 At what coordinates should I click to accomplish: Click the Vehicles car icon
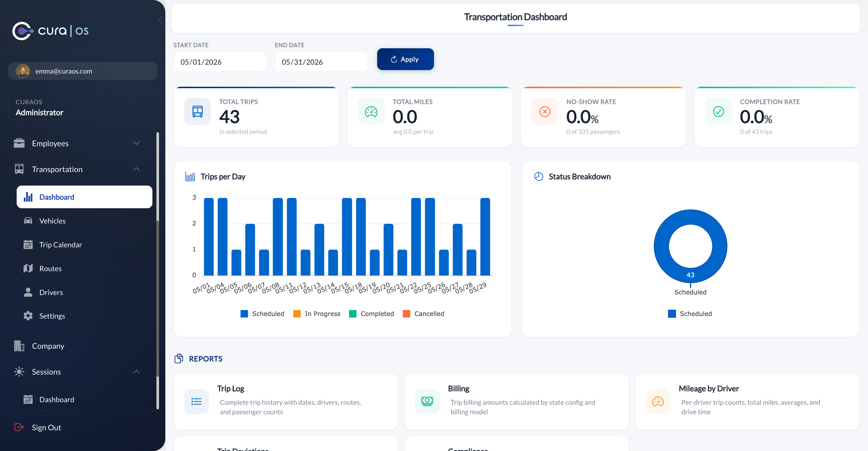(x=28, y=221)
